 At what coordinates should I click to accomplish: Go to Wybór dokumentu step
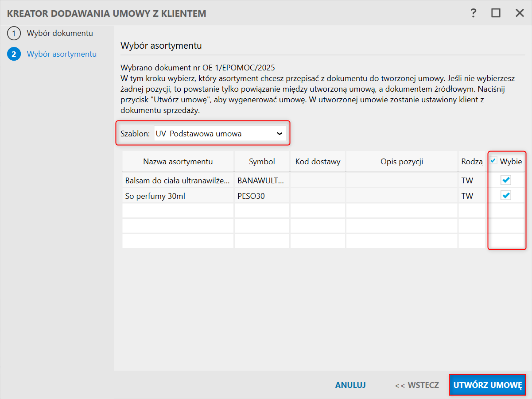60,33
